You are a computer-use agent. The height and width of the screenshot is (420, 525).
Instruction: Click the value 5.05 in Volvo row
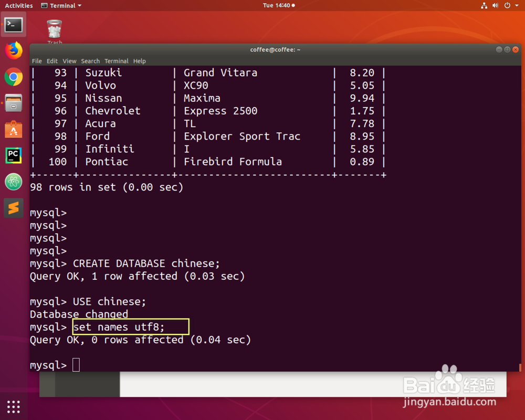362,86
